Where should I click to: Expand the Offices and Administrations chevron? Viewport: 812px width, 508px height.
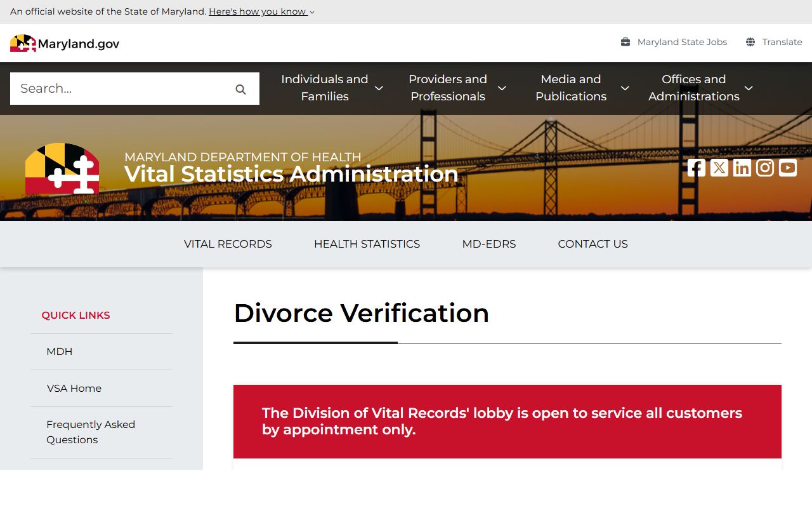tap(749, 88)
